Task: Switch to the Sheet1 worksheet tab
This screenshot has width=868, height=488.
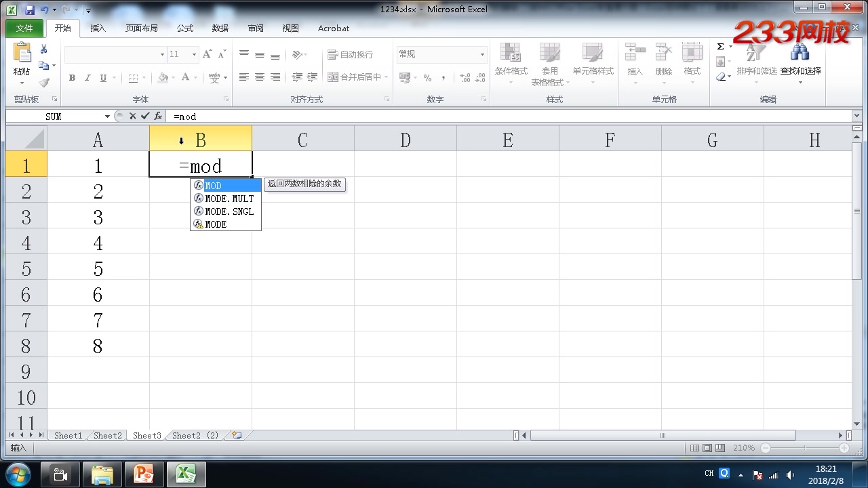Action: coord(68,435)
